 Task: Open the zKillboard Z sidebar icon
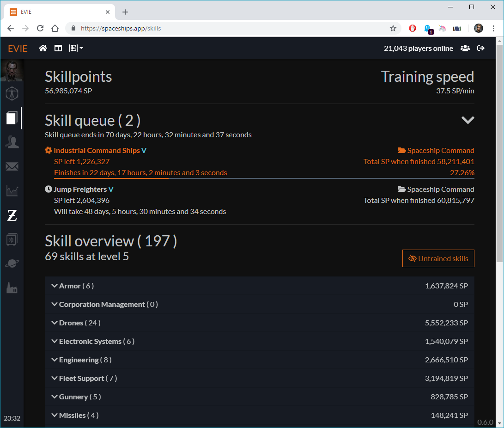pos(12,215)
